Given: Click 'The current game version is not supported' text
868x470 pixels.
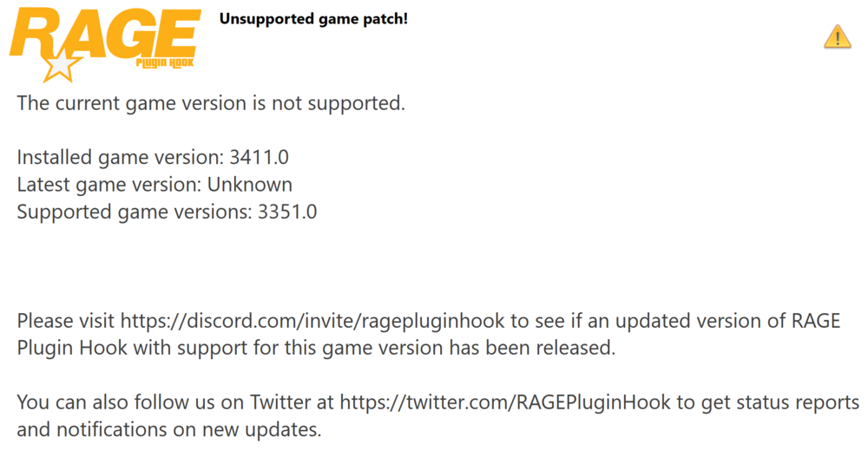Looking at the screenshot, I should click(x=211, y=104).
